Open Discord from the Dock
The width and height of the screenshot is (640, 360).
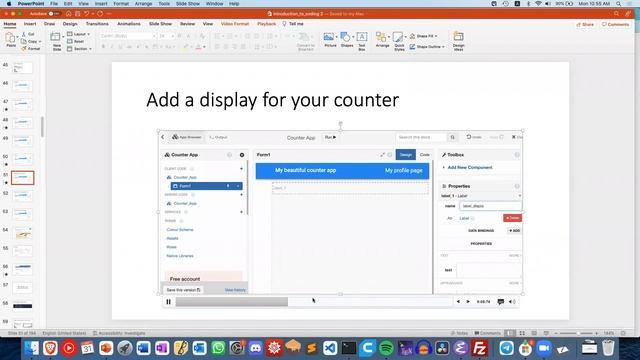point(256,348)
